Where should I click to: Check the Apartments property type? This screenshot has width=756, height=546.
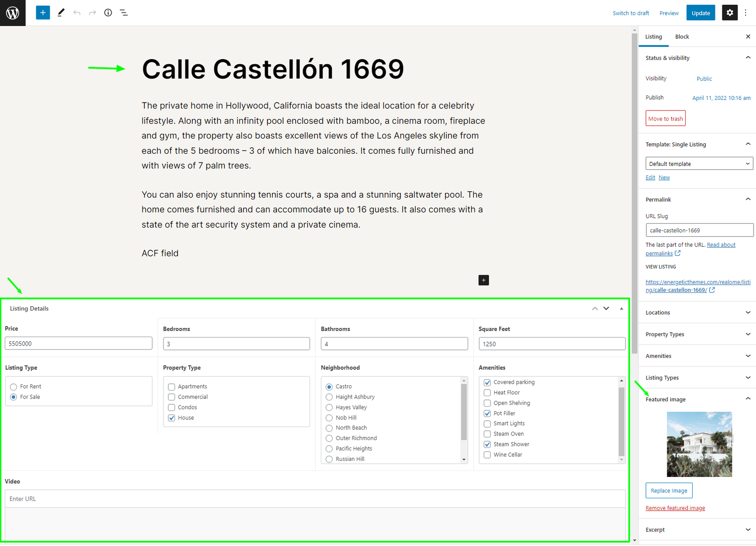(x=172, y=387)
